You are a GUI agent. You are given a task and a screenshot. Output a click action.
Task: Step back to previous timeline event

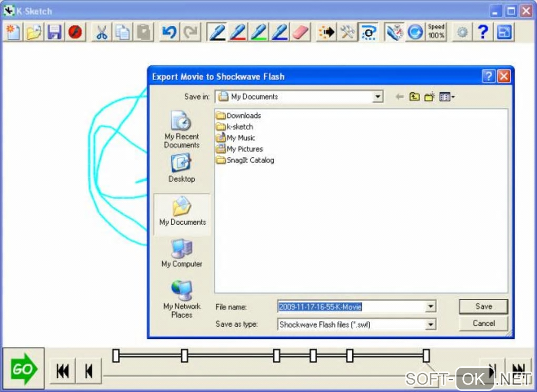(x=88, y=371)
